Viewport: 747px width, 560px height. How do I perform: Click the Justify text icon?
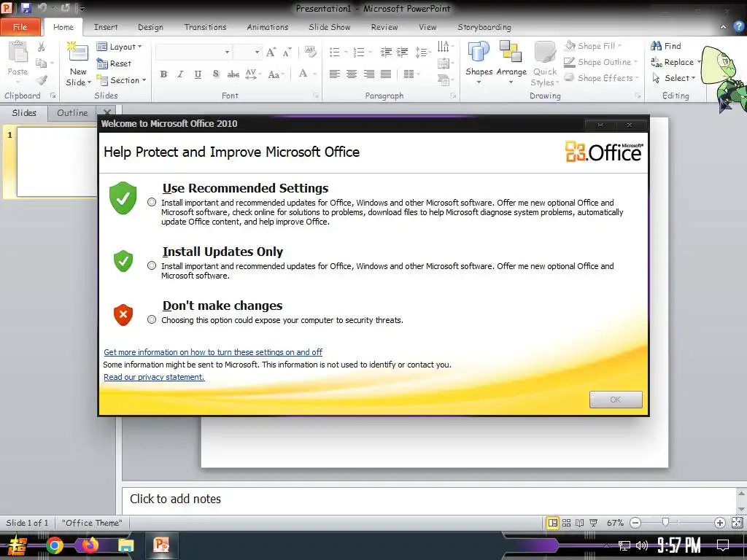click(x=386, y=74)
